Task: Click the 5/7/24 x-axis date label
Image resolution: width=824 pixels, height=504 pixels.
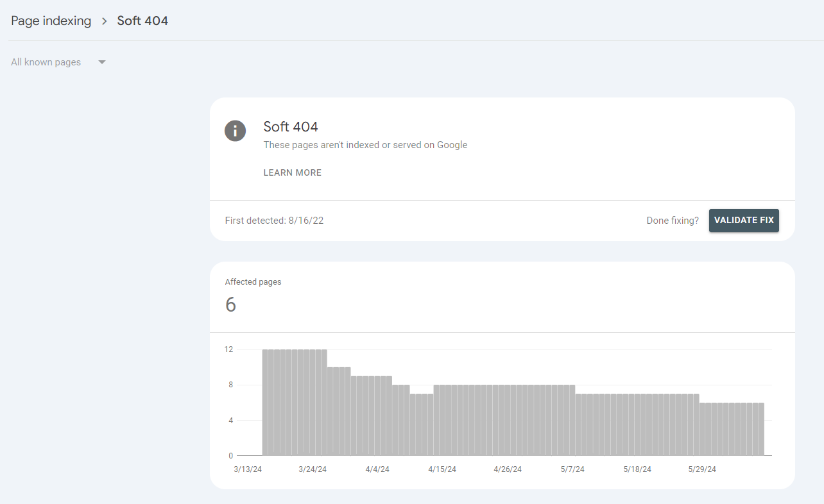Action: [571, 469]
